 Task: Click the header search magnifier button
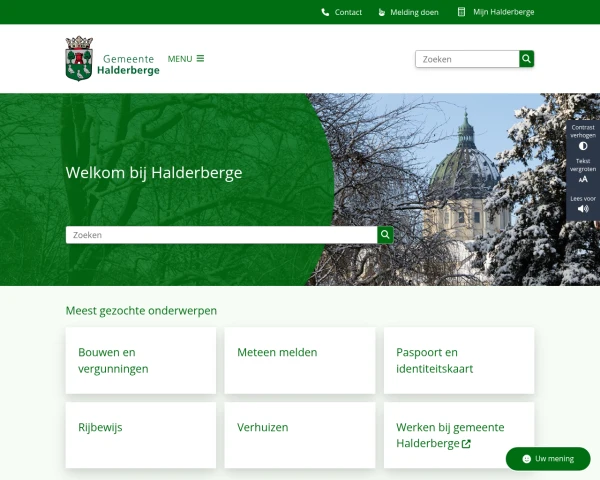click(x=527, y=59)
